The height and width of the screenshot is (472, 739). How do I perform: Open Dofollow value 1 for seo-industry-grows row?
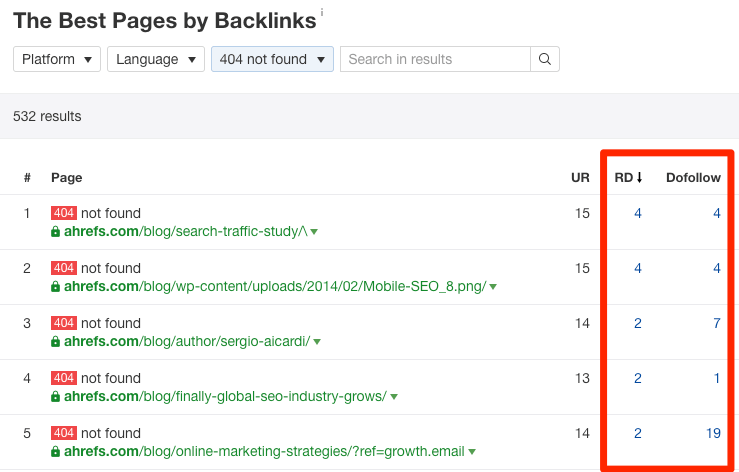point(716,379)
